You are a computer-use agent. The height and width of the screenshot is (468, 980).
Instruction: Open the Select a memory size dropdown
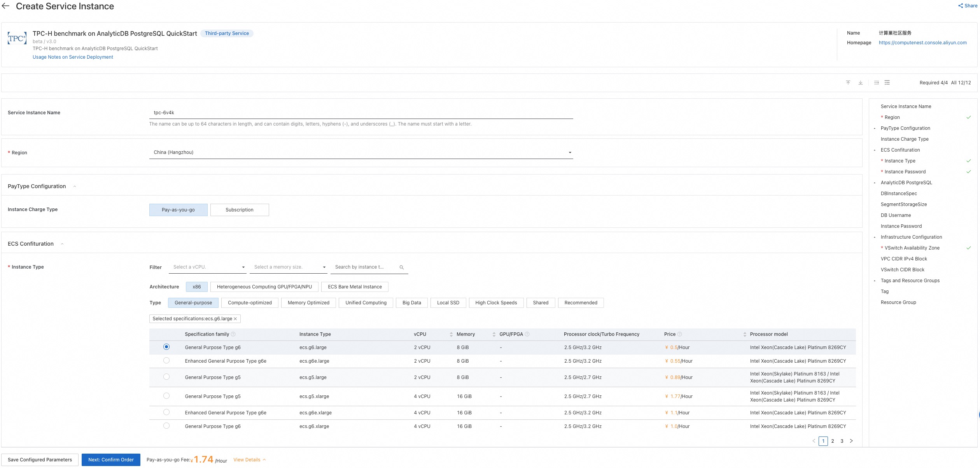(289, 267)
